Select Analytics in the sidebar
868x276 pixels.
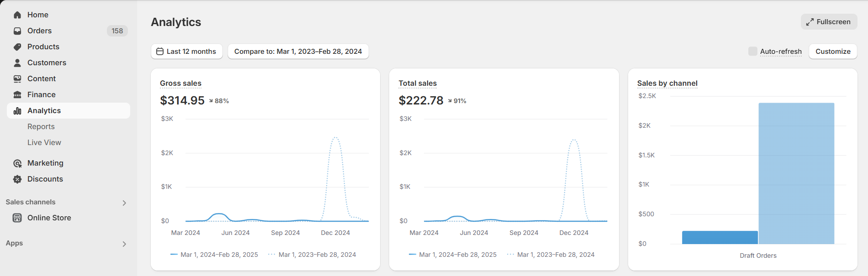pyautogui.click(x=69, y=111)
